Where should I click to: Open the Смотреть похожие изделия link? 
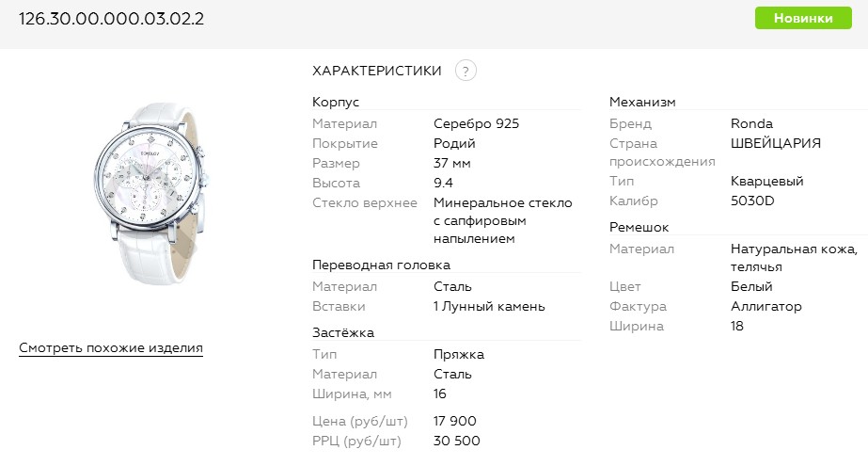pos(111,348)
